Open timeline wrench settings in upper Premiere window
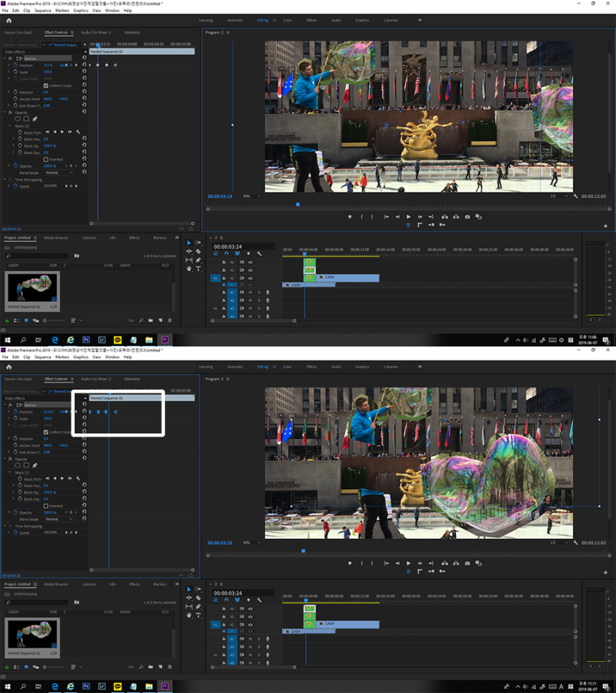The height and width of the screenshot is (693, 616). click(259, 253)
